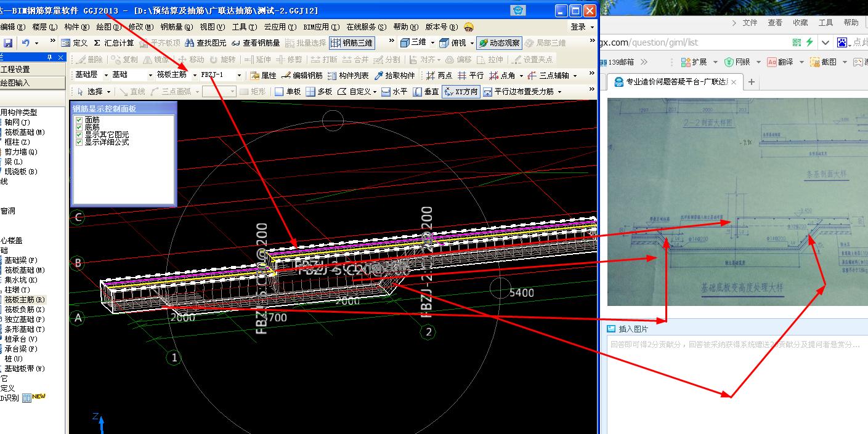Select 水平 horizontal rebar direction

(394, 92)
